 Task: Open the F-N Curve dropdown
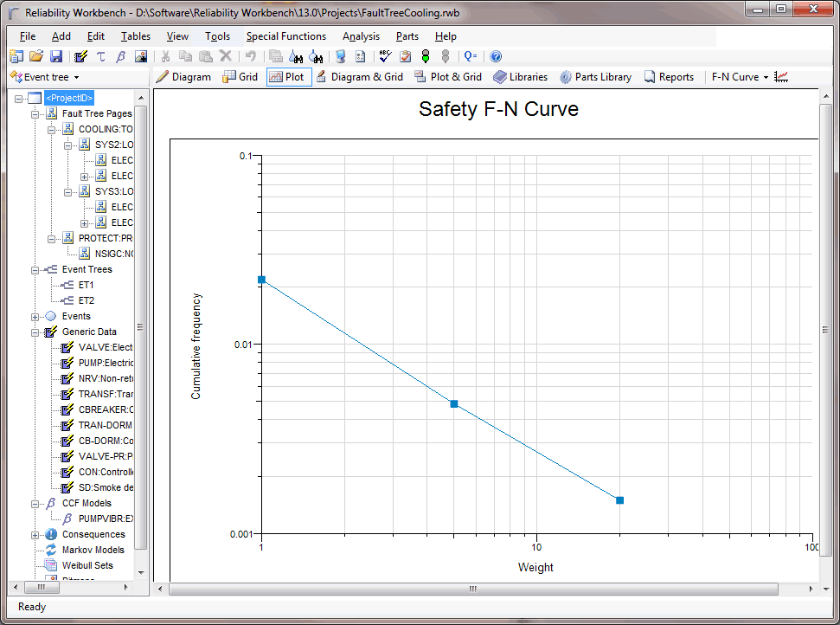point(741,76)
